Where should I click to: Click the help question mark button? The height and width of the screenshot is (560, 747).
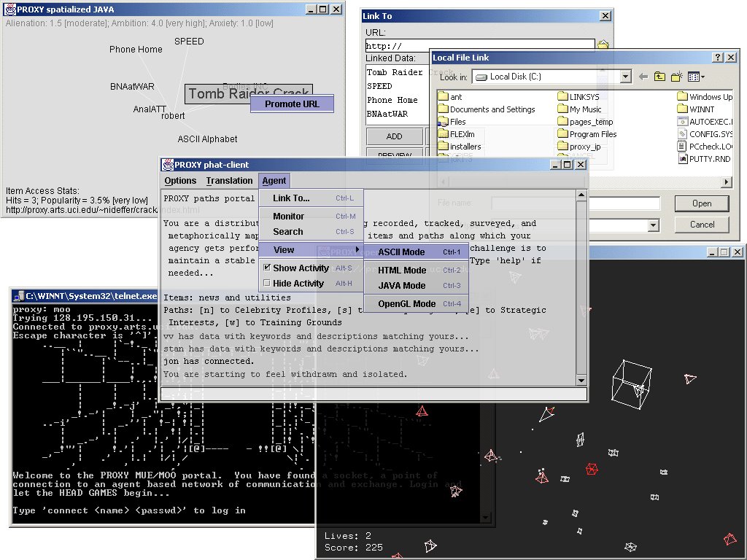pos(718,58)
